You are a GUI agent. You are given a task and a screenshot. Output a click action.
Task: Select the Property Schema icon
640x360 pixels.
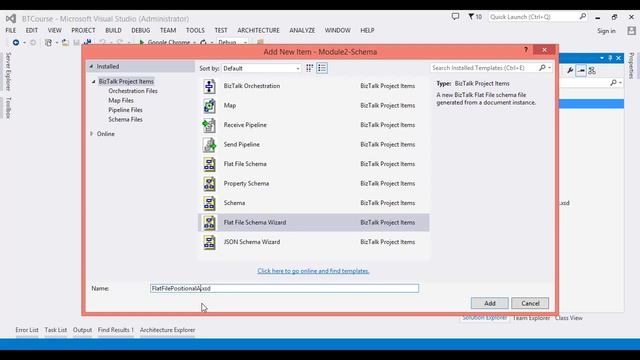click(209, 184)
